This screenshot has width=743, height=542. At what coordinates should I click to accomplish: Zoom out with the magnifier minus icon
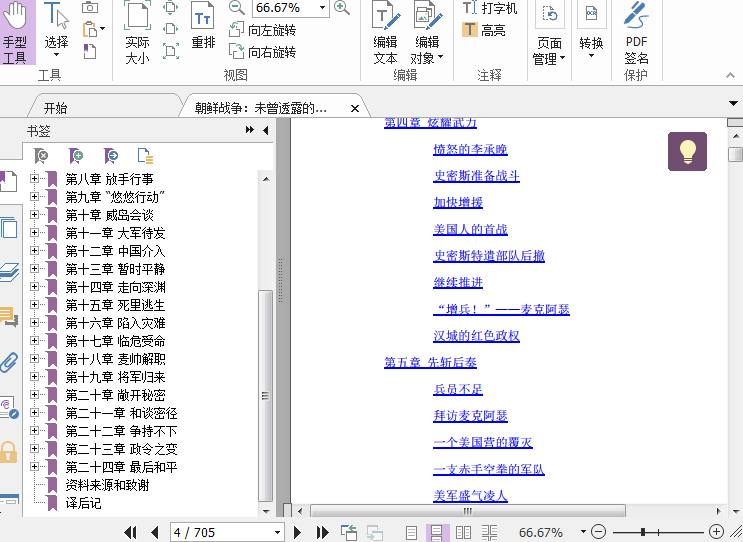[236, 8]
